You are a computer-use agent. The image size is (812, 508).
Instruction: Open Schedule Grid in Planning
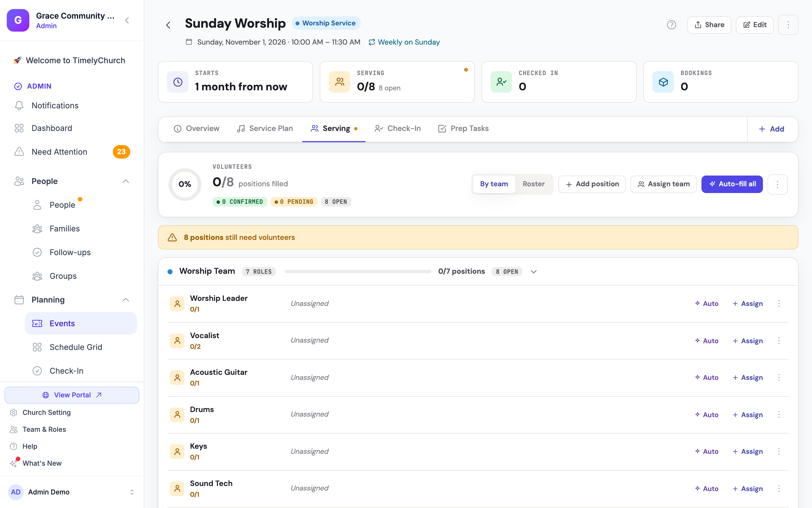[x=81, y=347]
